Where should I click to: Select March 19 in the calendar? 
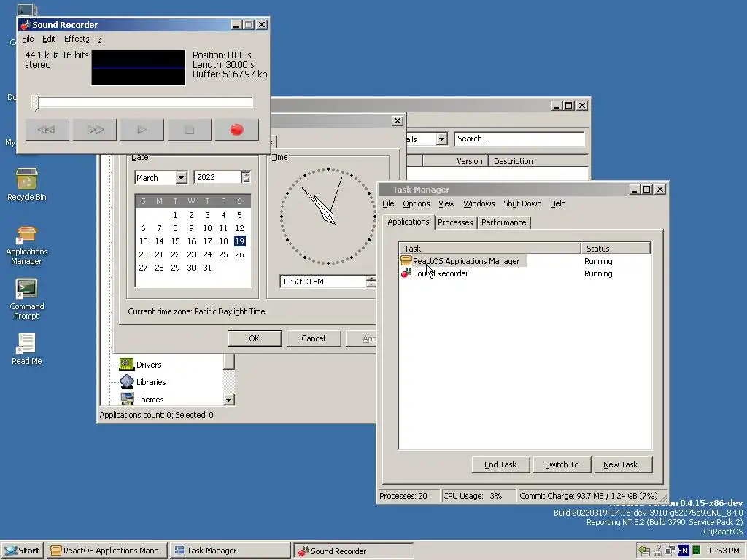pos(239,241)
